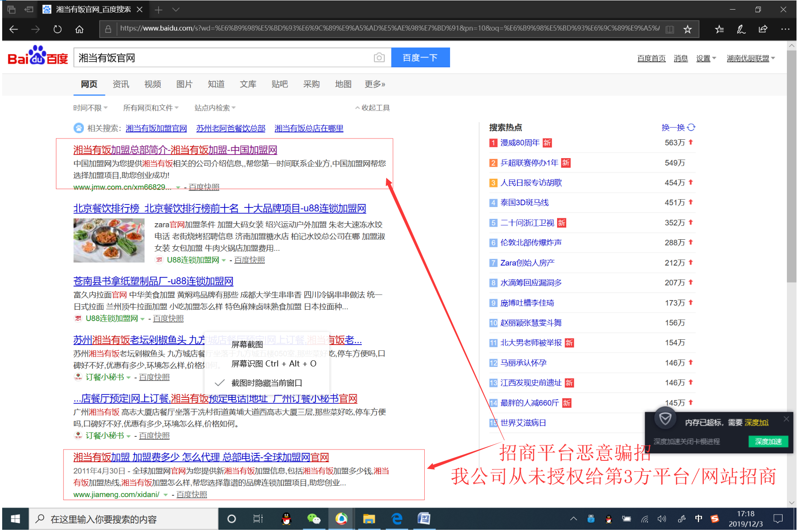Select 屏幕截图 from the context menu

click(x=247, y=345)
